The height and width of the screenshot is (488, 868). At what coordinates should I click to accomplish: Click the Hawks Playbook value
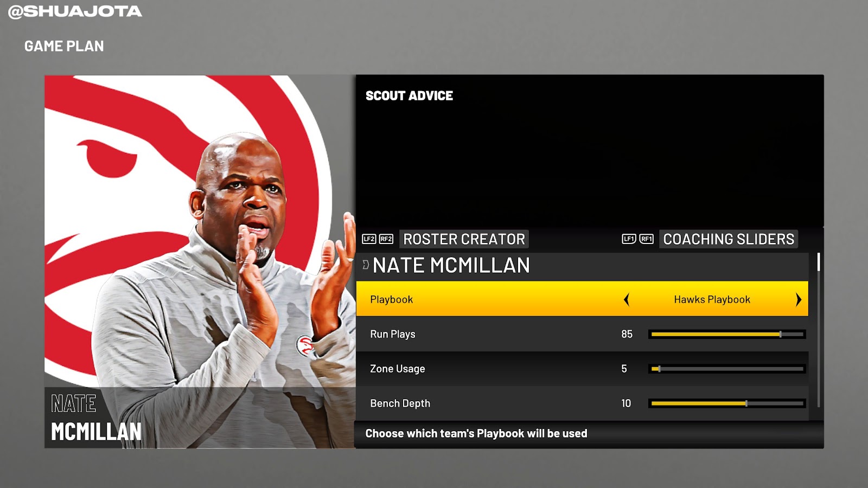[712, 299]
